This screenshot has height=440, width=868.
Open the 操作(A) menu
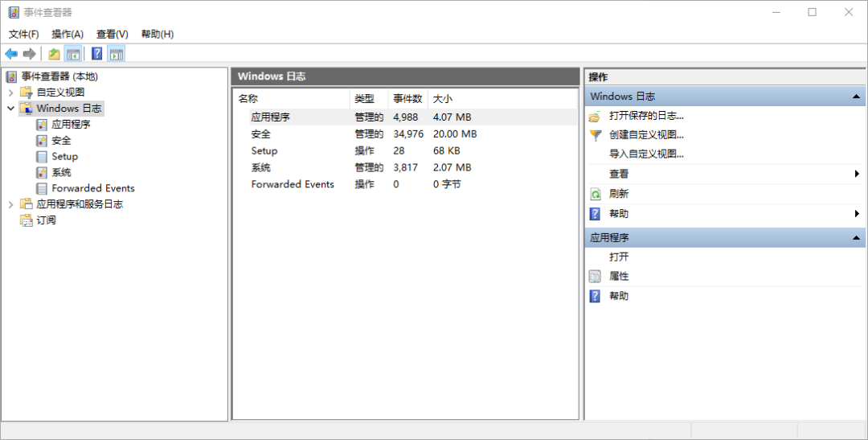point(68,35)
